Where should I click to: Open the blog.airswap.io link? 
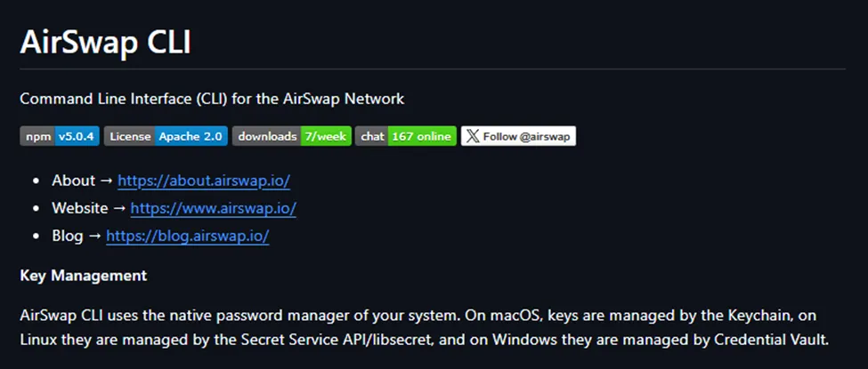click(x=188, y=237)
